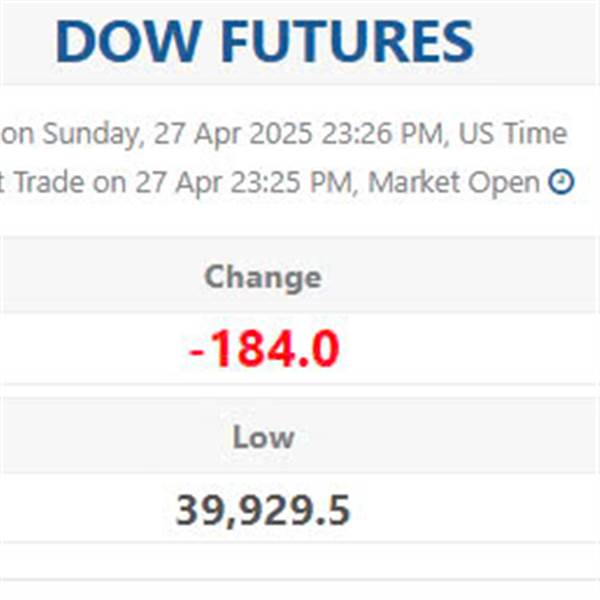Click the gray Low header row background

pos(300,435)
